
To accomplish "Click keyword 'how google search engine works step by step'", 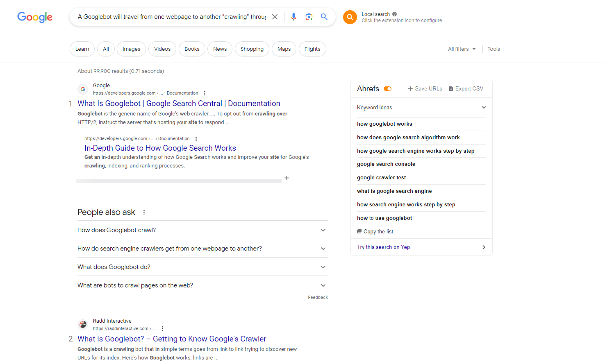I will coord(416,151).
